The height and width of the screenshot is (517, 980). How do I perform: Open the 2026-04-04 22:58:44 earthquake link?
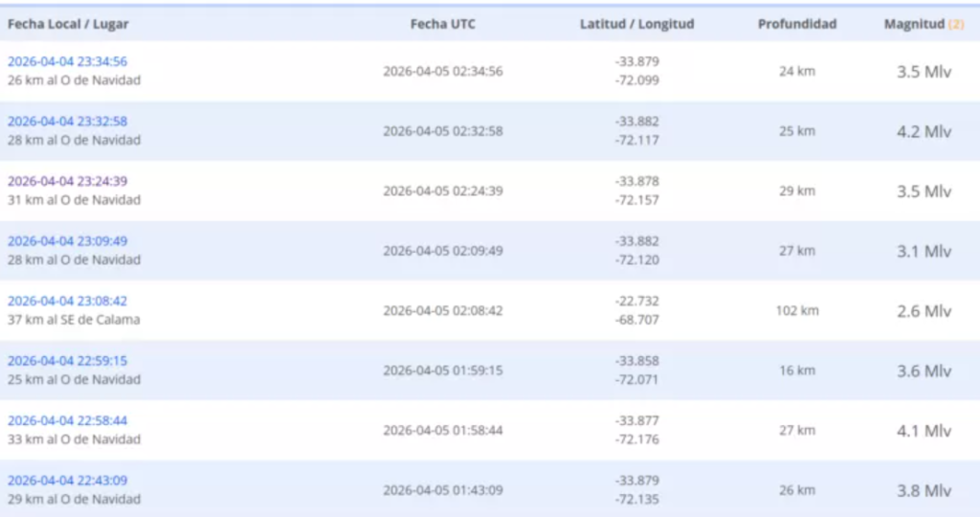[67, 420]
